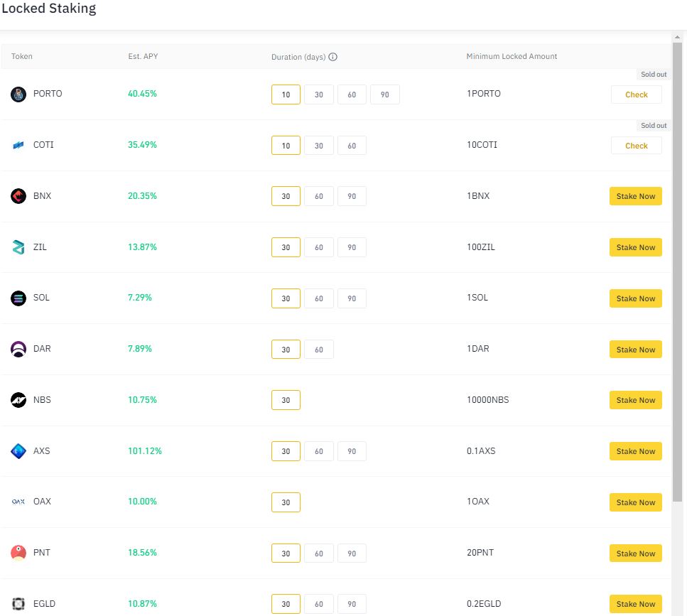The image size is (687, 616).
Task: Select 90-day duration for PORTO
Action: click(384, 94)
